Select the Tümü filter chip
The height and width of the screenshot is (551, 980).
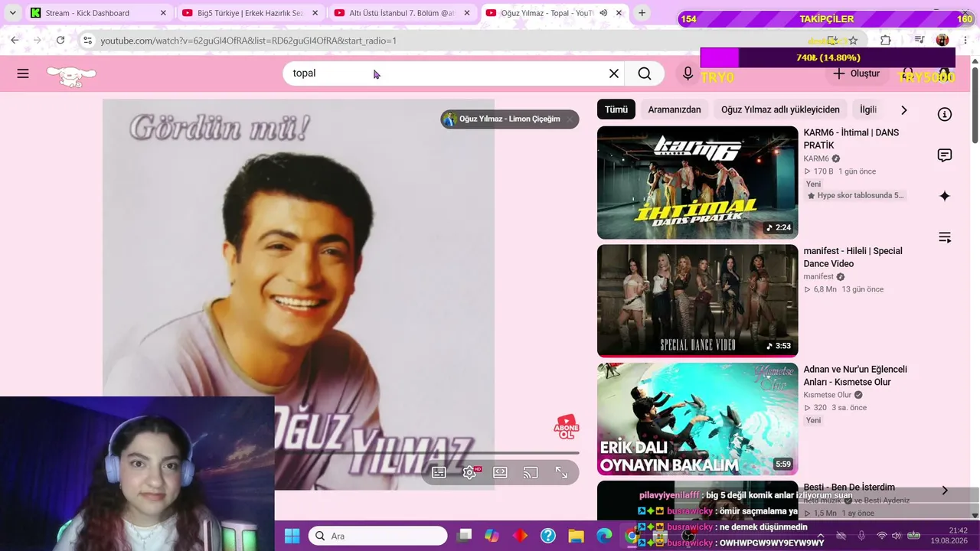616,109
